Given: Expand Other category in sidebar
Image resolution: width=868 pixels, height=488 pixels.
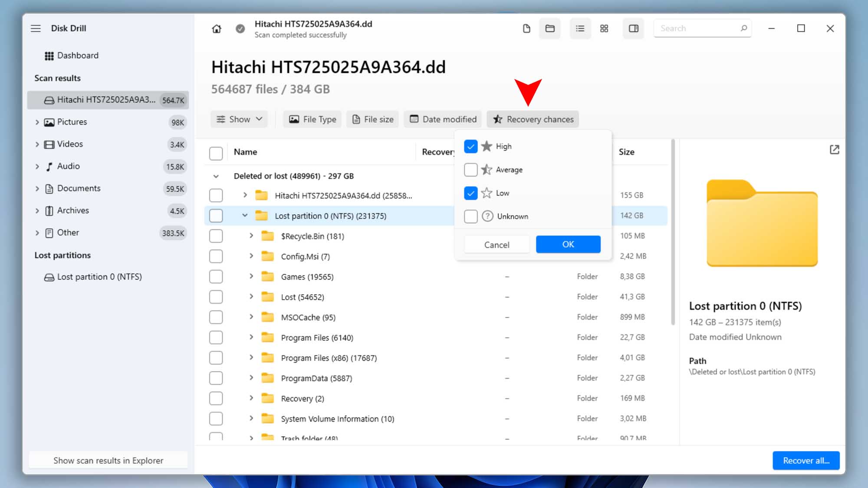Looking at the screenshot, I should [37, 233].
